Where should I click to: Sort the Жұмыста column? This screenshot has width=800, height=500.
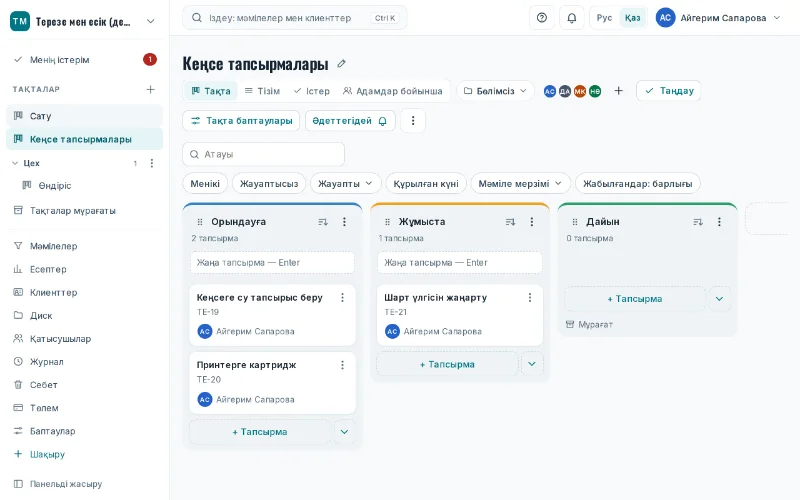[x=510, y=222]
